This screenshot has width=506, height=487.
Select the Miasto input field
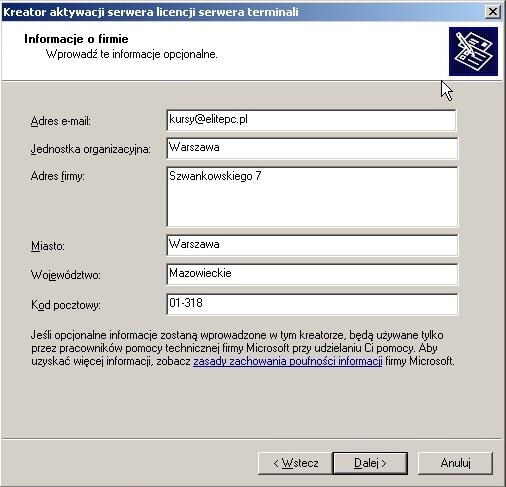pos(312,245)
